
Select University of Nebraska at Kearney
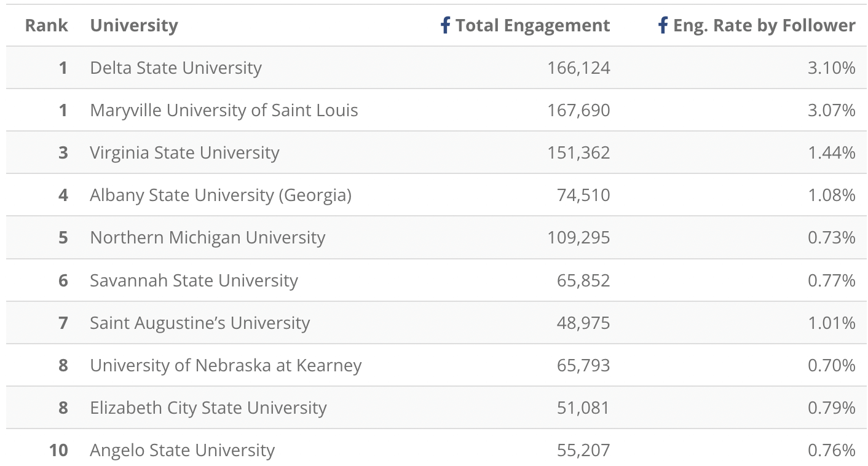pyautogui.click(x=226, y=365)
